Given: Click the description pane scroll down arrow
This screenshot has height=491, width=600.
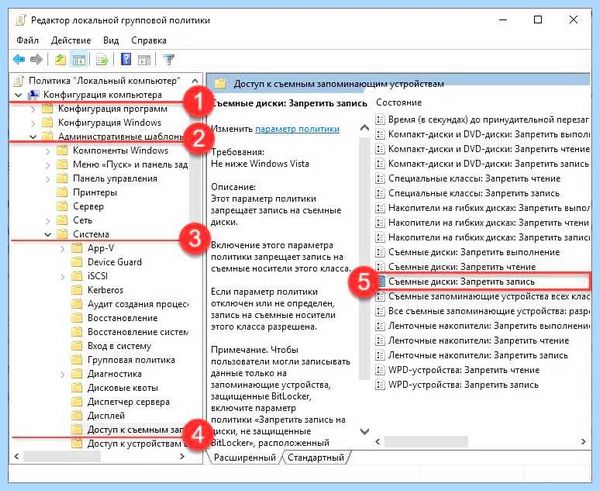Looking at the screenshot, I should pyautogui.click(x=365, y=432).
